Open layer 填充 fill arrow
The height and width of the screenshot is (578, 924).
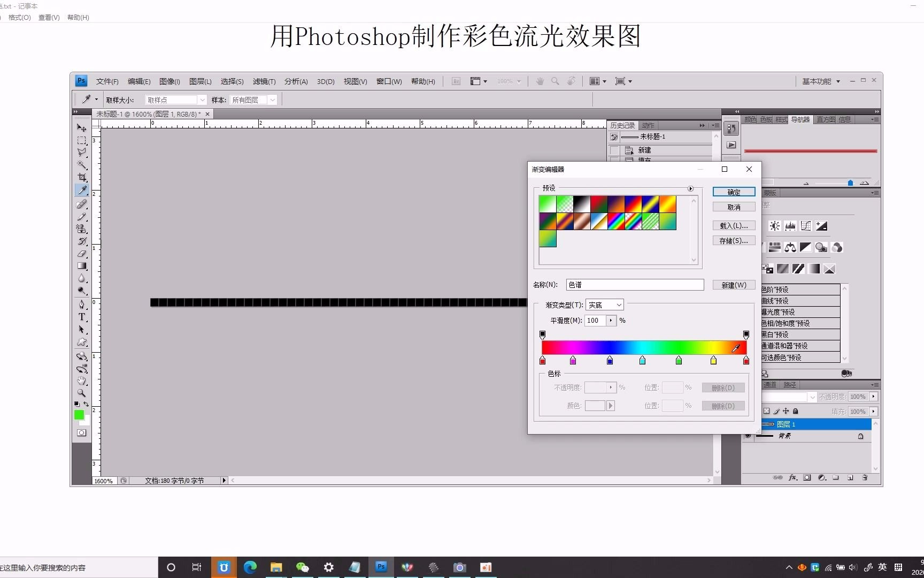[873, 412]
